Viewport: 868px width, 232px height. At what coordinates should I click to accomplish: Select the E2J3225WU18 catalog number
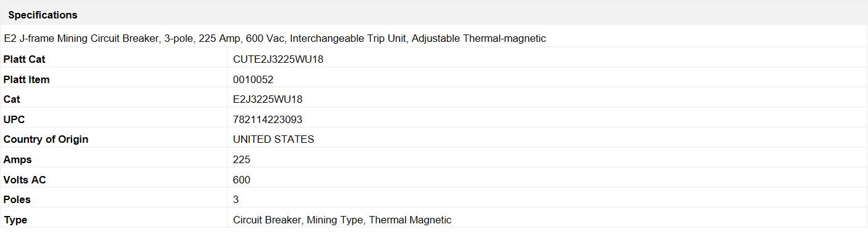point(268,99)
